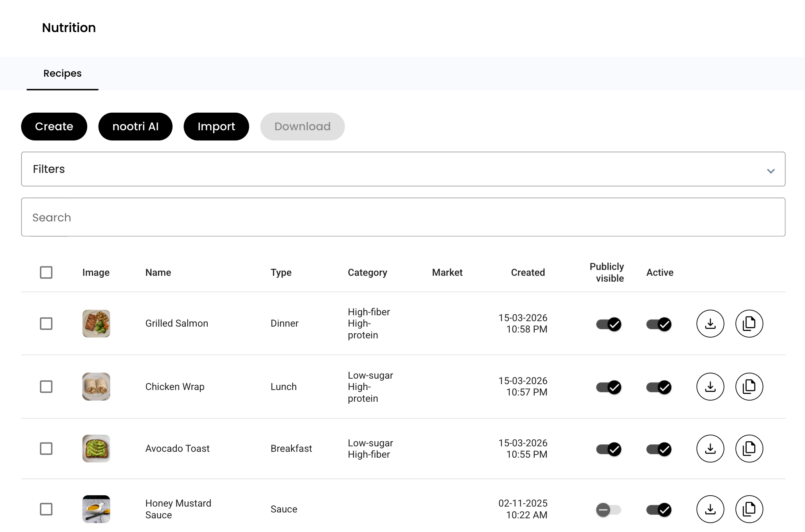The height and width of the screenshot is (532, 805).
Task: Download the Honey Mustard Sauce recipe
Action: point(710,509)
